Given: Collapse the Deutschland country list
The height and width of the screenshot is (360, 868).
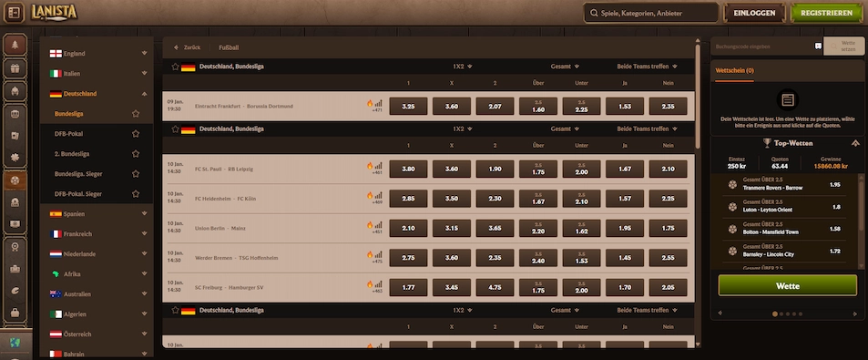Looking at the screenshot, I should point(144,94).
